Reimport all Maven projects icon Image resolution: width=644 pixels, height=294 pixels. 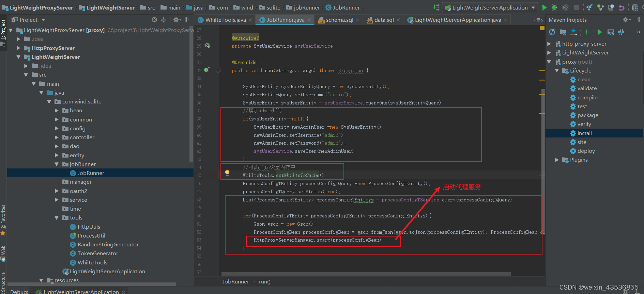coord(552,32)
